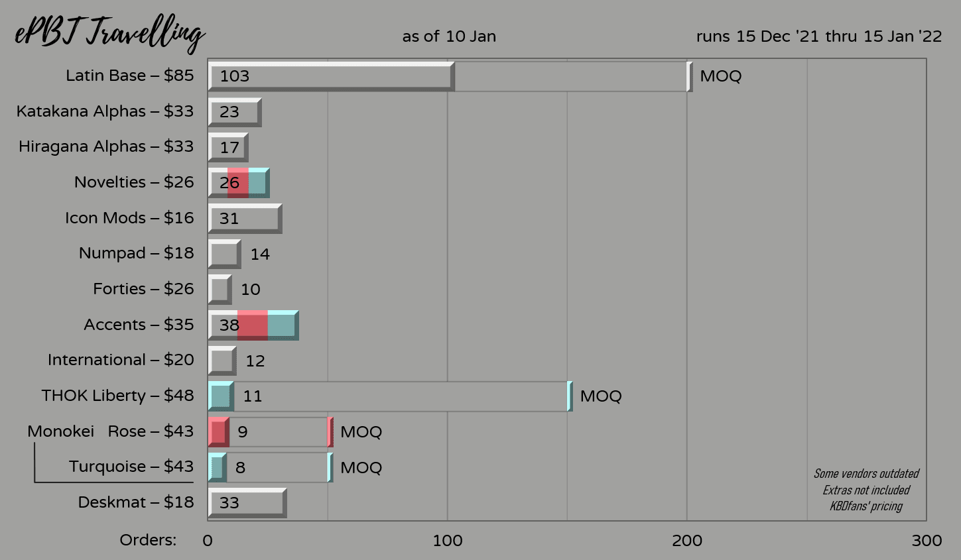The image size is (961, 560).
Task: Click the MOQ label on the THOK Liberty row
Action: [x=601, y=396]
